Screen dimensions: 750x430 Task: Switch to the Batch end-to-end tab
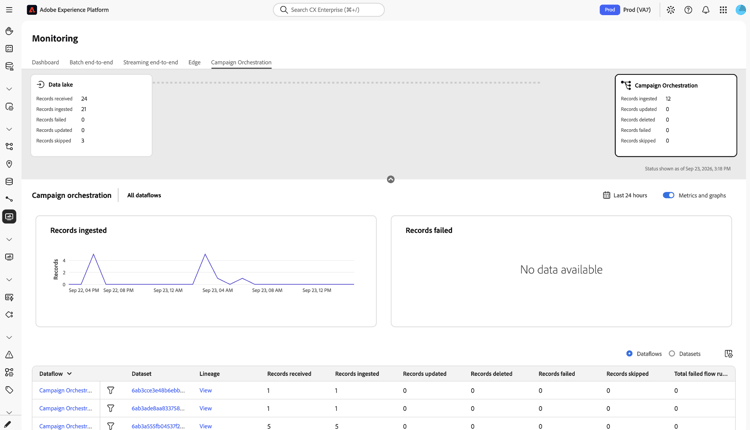[x=91, y=62]
